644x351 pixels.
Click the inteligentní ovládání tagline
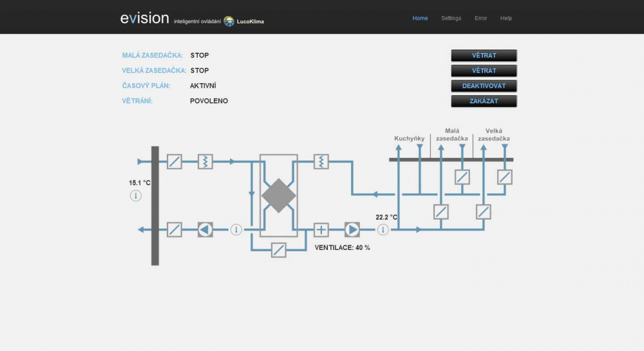coord(197,21)
